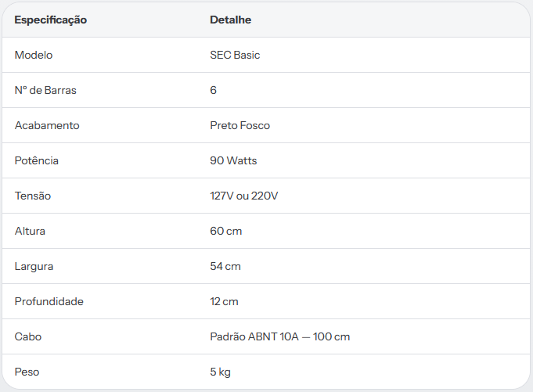Click the Detalhe column header

(230, 20)
